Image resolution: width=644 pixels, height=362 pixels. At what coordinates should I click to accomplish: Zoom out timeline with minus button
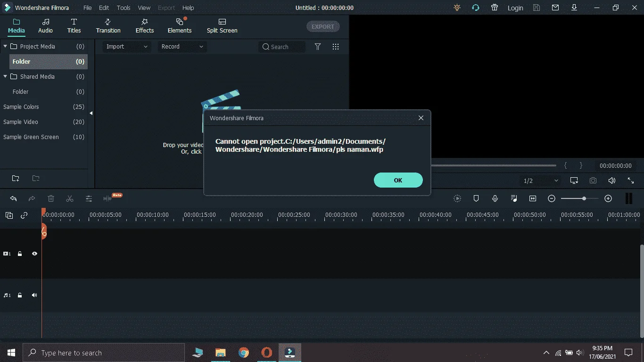coord(552,198)
